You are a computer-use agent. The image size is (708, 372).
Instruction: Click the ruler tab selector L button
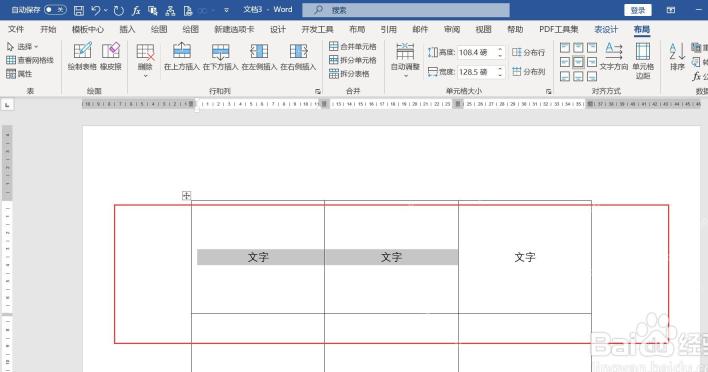pos(7,105)
